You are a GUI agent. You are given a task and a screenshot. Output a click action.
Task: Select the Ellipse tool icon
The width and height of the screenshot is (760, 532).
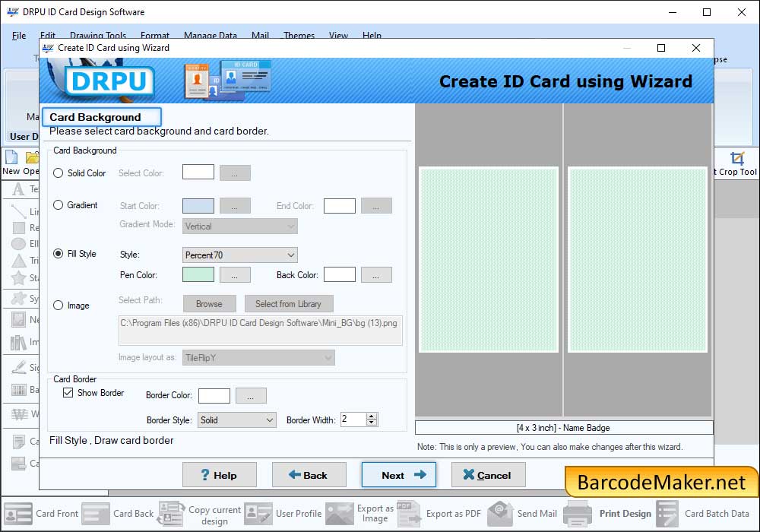[18, 243]
